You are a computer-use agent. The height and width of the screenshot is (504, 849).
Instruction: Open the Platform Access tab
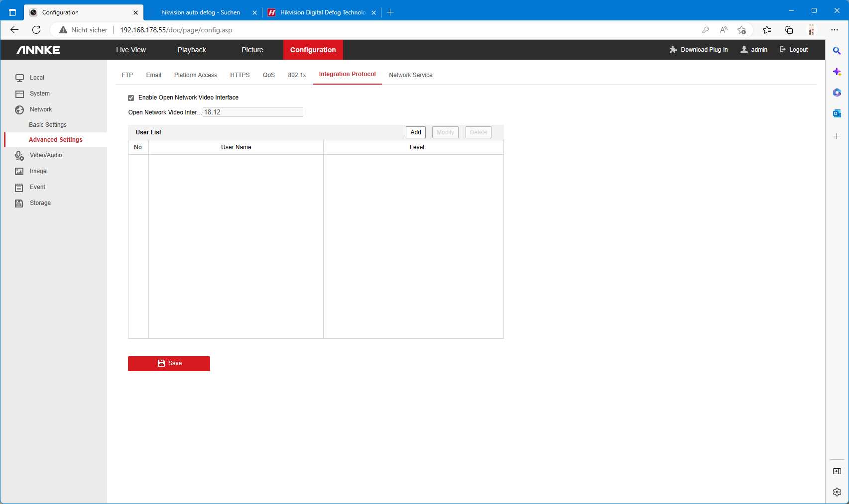(x=195, y=75)
